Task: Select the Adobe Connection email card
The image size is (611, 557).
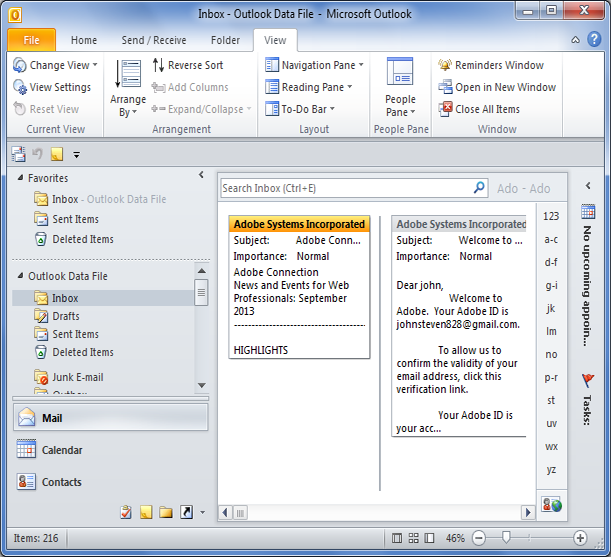Action: click(299, 287)
